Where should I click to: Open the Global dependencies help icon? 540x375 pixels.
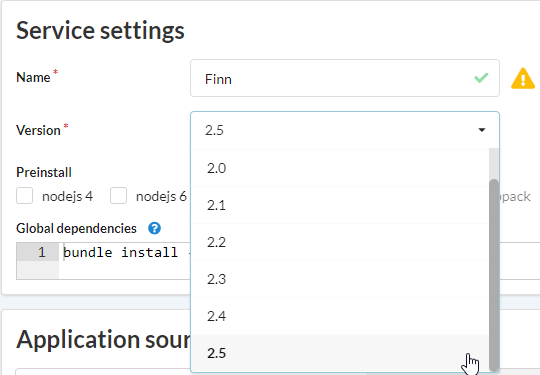click(x=154, y=228)
